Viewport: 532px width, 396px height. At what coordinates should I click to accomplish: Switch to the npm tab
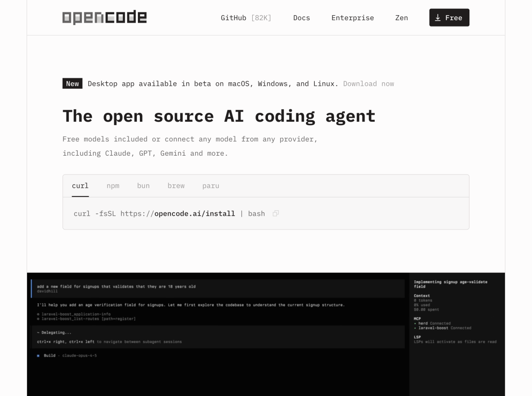(113, 186)
